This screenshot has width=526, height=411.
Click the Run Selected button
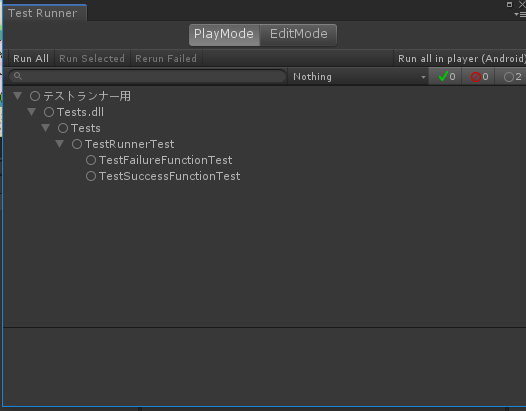pyautogui.click(x=92, y=58)
